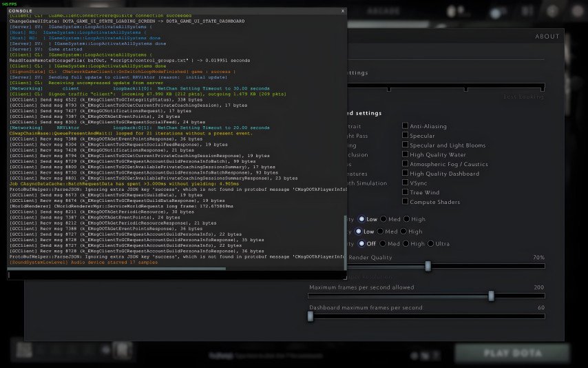Viewport: 588px width, 368px height.
Task: Select the Ultra radio button
Action: [x=430, y=243]
